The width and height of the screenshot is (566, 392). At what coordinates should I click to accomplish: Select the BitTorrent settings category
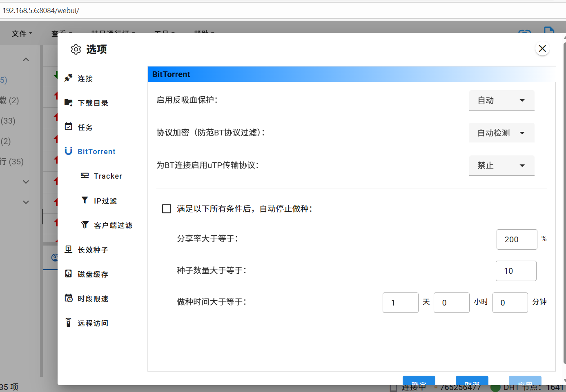[x=96, y=152]
